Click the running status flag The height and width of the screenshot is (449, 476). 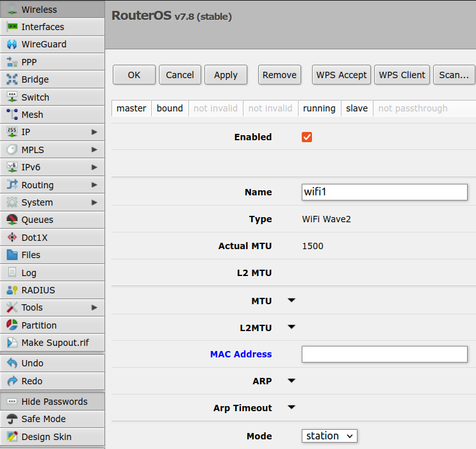tap(319, 108)
